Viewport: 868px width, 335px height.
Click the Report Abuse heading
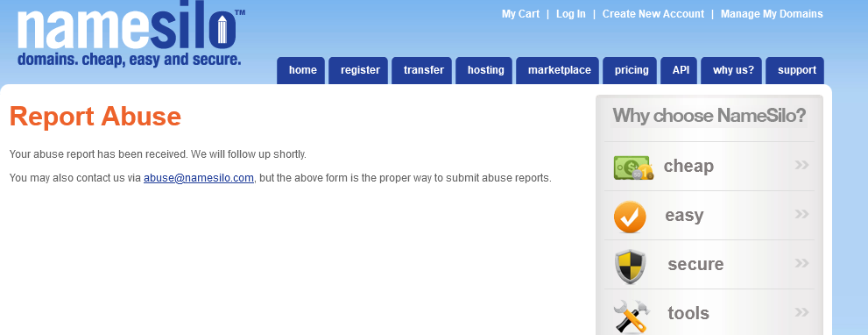pyautogui.click(x=95, y=117)
